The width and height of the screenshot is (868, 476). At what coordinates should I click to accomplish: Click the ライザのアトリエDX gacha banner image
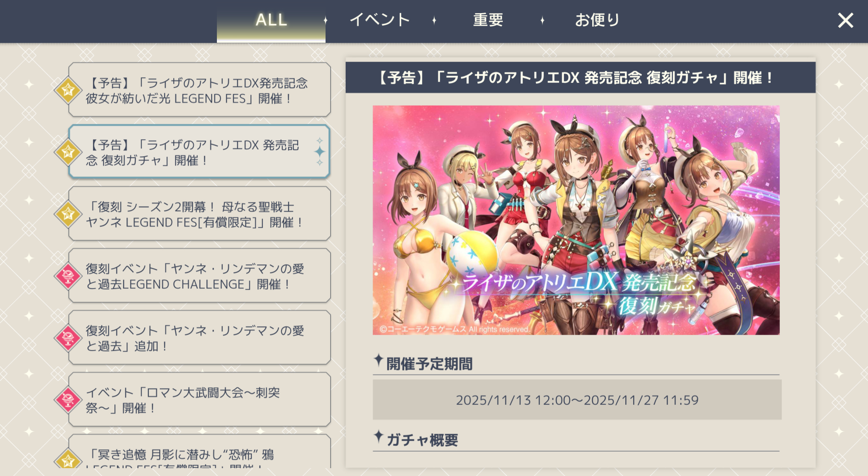pos(576,220)
